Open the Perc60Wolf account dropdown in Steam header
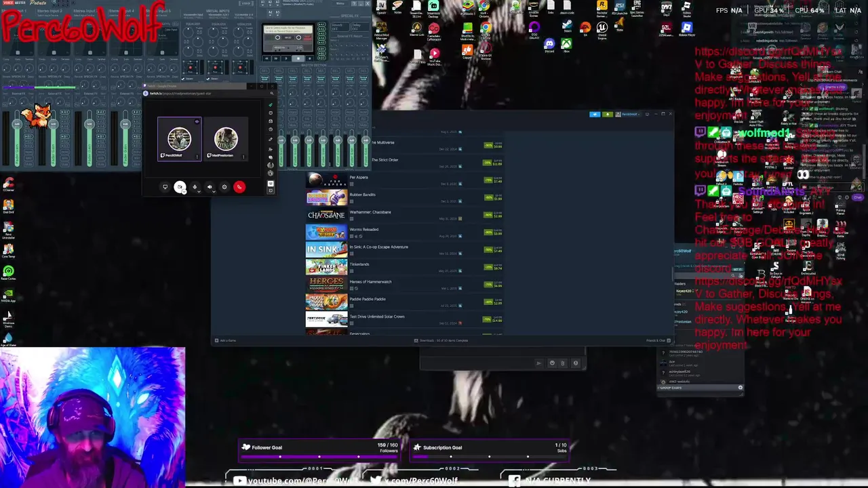This screenshot has height=488, width=868. point(627,115)
